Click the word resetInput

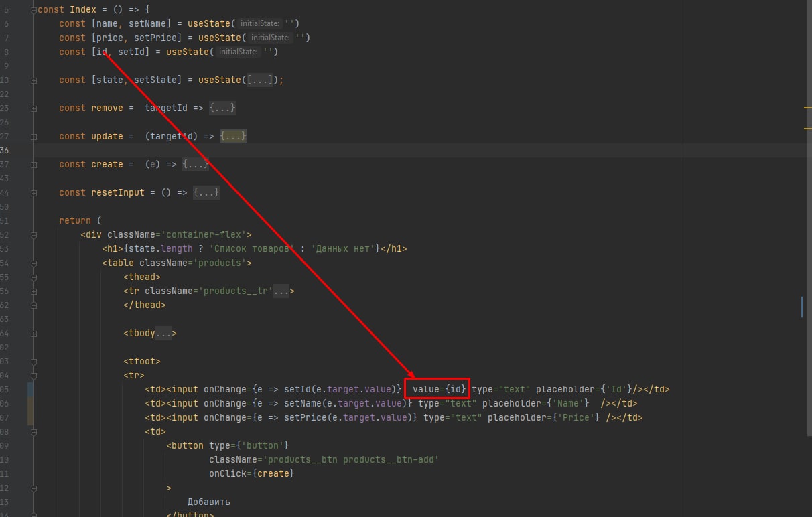pyautogui.click(x=118, y=192)
